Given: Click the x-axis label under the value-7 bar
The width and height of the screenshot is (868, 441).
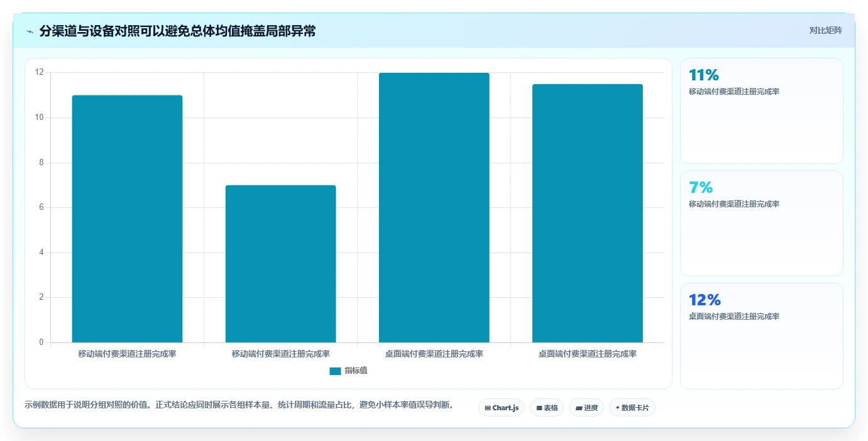Looking at the screenshot, I should point(280,354).
